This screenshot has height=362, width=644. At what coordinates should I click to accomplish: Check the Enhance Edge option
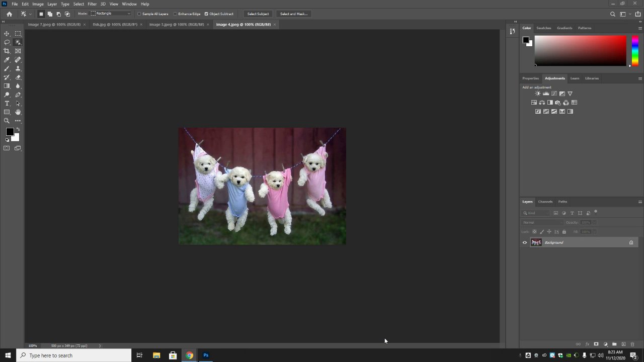click(x=175, y=14)
